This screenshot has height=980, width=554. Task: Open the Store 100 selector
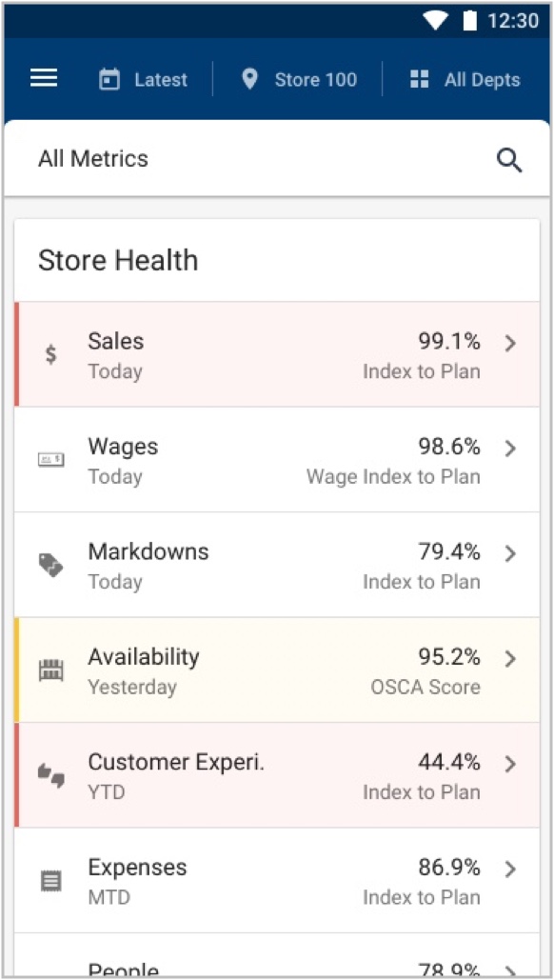[x=299, y=79]
